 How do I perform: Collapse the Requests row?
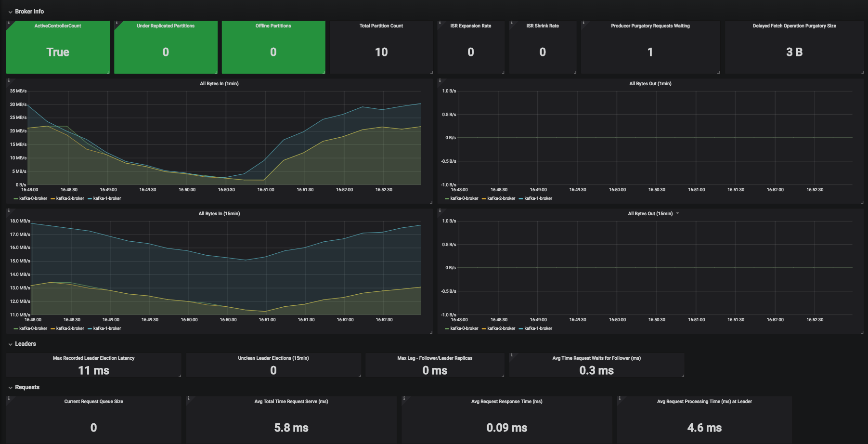point(24,387)
